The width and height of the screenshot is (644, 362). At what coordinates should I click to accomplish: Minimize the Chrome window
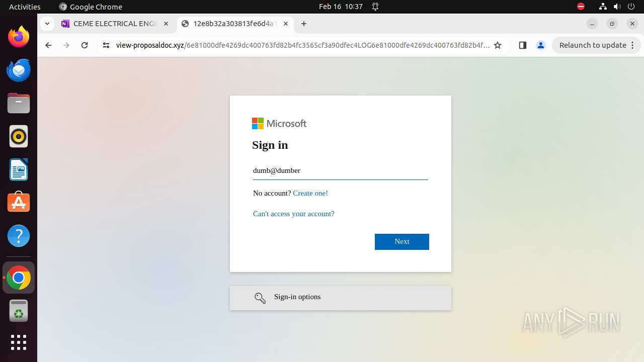click(x=592, y=24)
